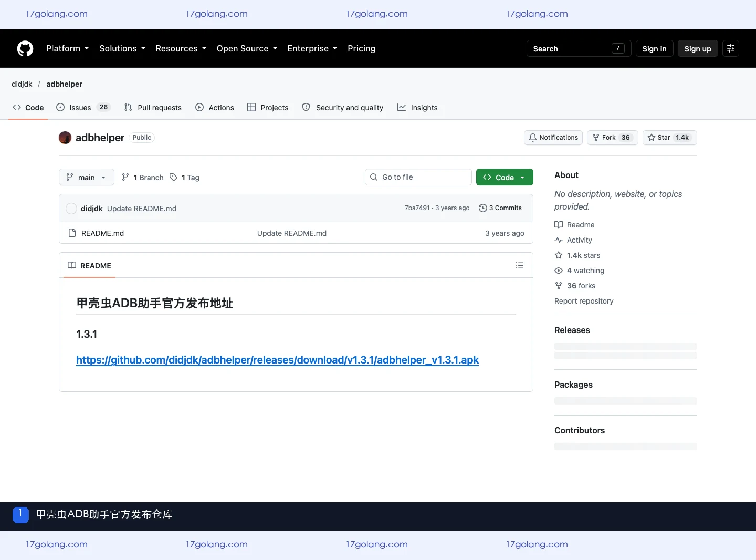Fork the adbhelper repository
Image resolution: width=756 pixels, height=560 pixels.
pyautogui.click(x=612, y=138)
